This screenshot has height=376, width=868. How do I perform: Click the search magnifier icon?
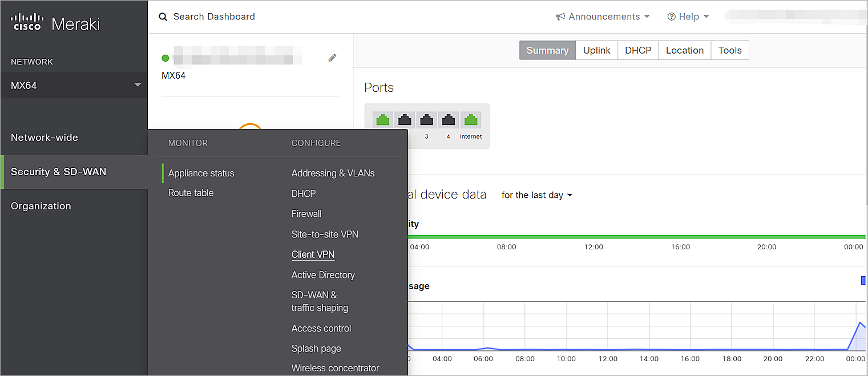point(163,17)
